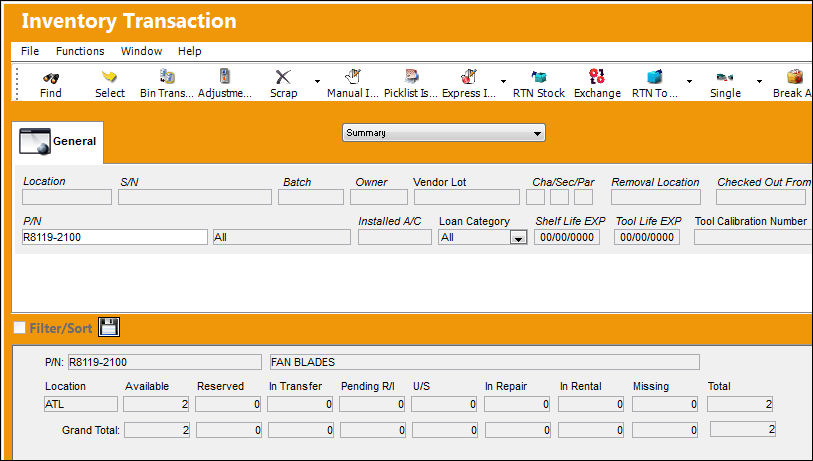
Task: Click the Grand Total Available value
Action: (x=157, y=430)
